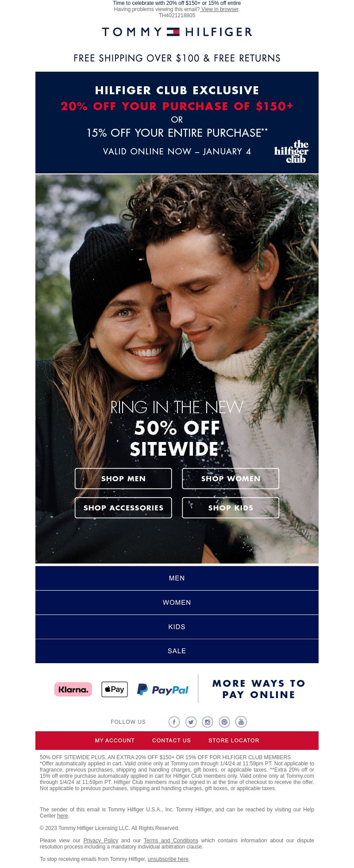Open the Pinterest social icon
Viewport: 354px width, 868px height.
224,722
